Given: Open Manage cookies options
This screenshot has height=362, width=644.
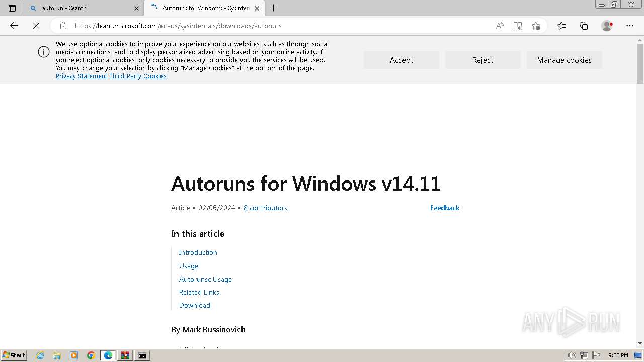Looking at the screenshot, I should point(564,60).
